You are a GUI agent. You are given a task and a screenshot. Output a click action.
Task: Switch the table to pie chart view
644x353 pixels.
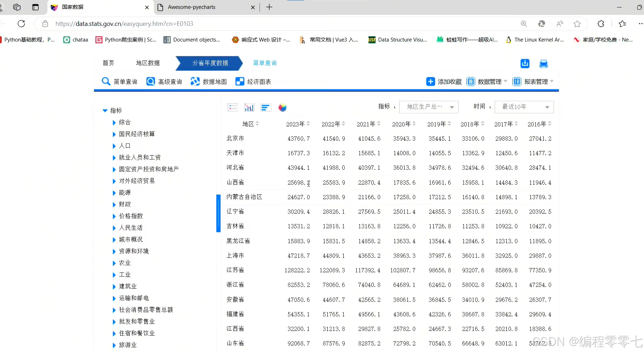point(282,107)
